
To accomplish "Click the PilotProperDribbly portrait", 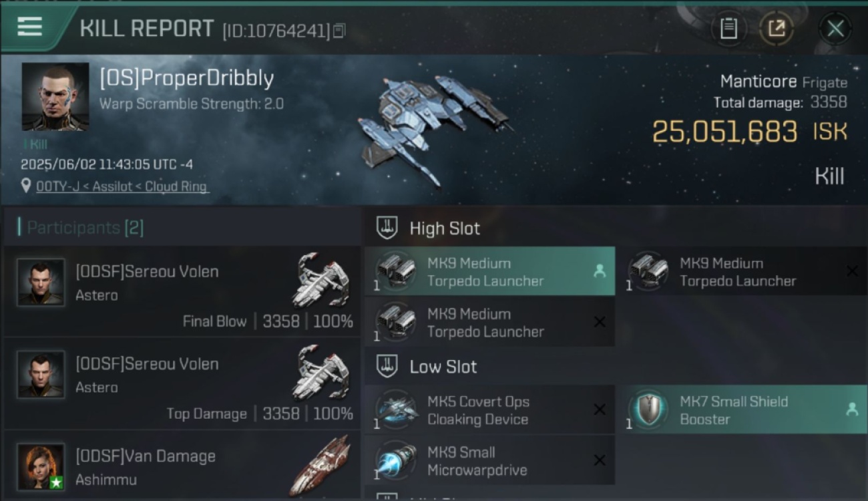I will click(55, 97).
